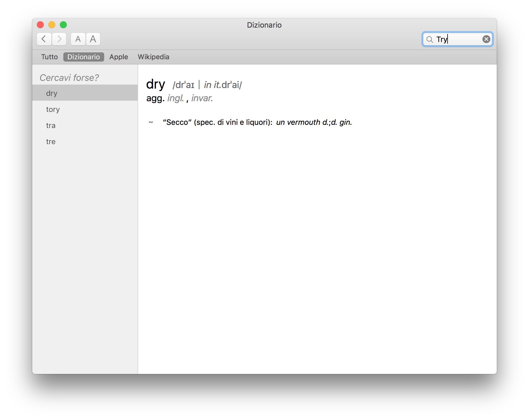Zoom the window with green button

pyautogui.click(x=63, y=25)
